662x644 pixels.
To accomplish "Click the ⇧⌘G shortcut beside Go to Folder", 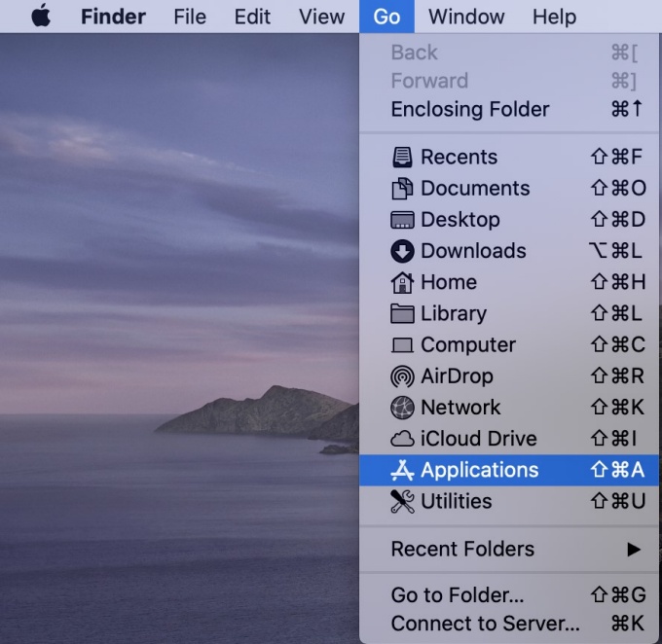I will point(617,595).
